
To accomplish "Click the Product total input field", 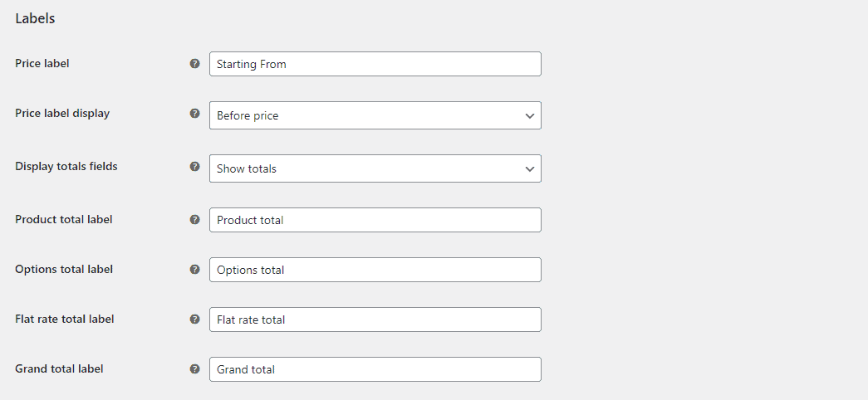I will click(375, 220).
